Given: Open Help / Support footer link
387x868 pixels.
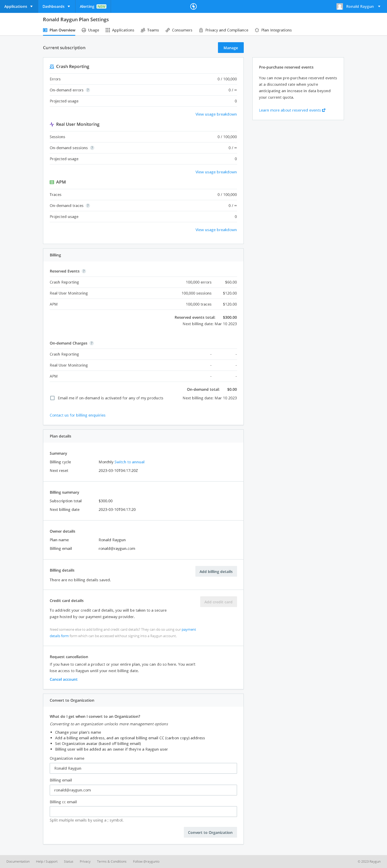Looking at the screenshot, I should point(47,862).
